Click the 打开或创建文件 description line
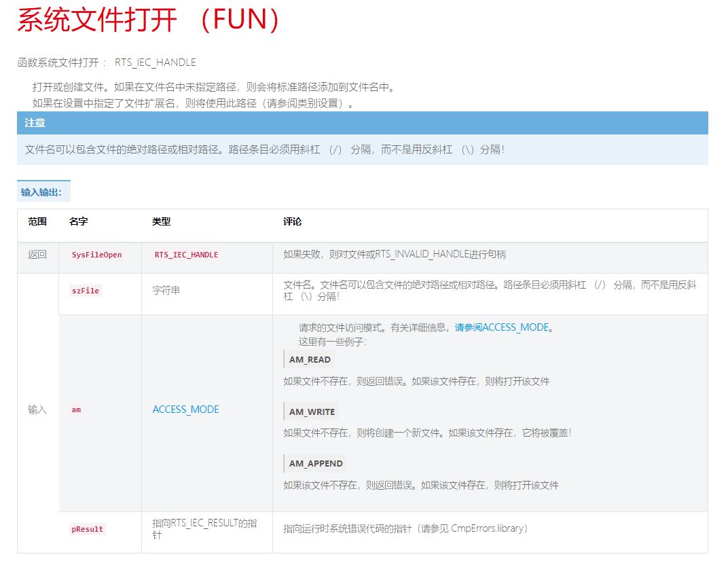Viewport: 728px width, 563px height. 213,87
